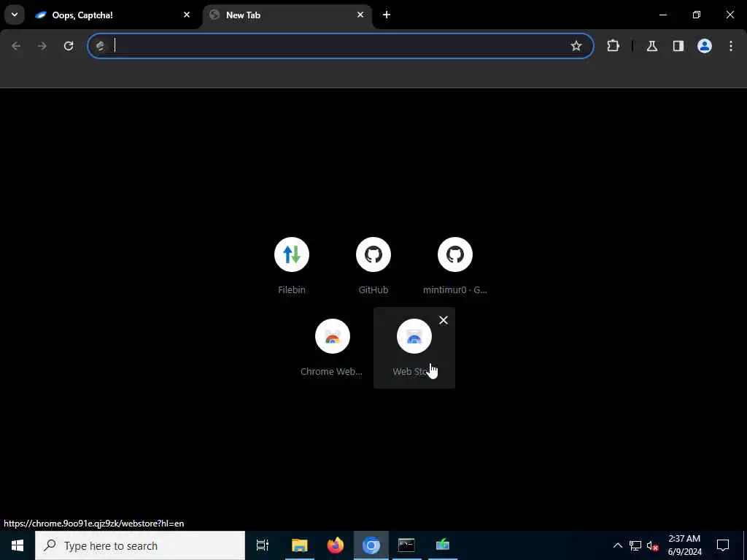Open network status tray icon

[x=635, y=545]
